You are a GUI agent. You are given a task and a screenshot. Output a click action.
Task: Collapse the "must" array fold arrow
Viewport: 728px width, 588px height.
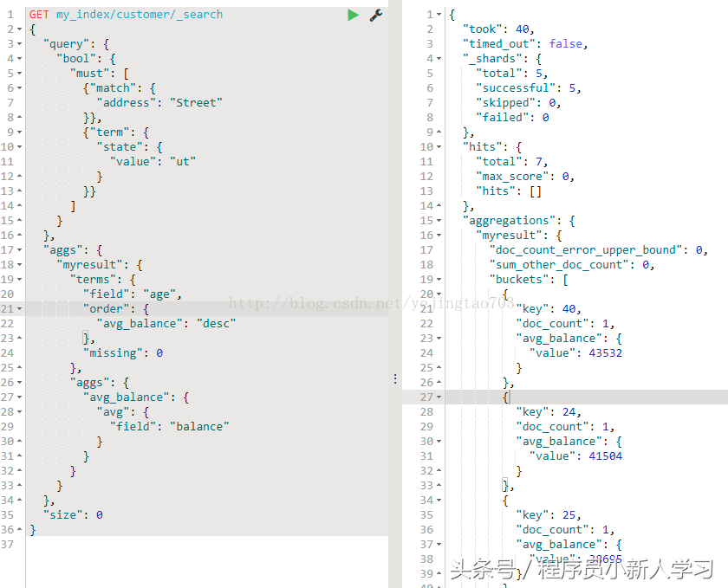click(19, 74)
